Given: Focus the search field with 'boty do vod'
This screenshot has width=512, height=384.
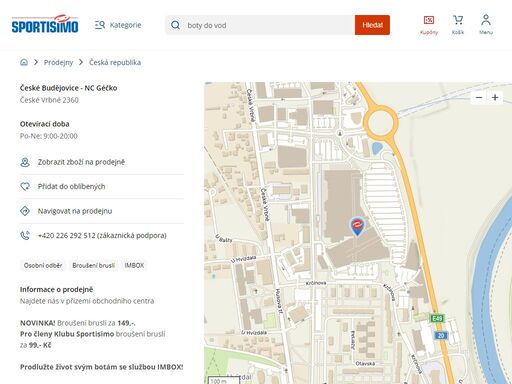Looking at the screenshot, I should tap(260, 25).
